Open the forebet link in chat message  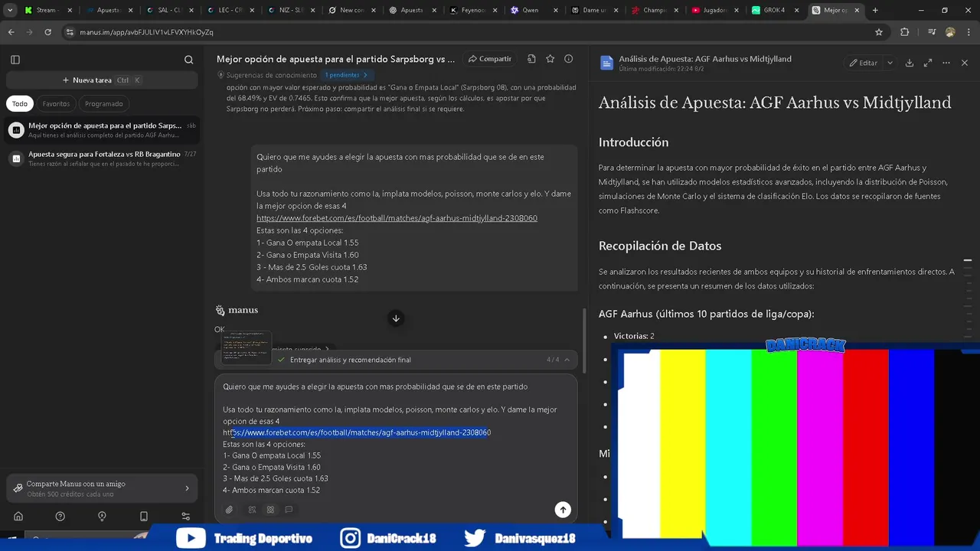[397, 218]
